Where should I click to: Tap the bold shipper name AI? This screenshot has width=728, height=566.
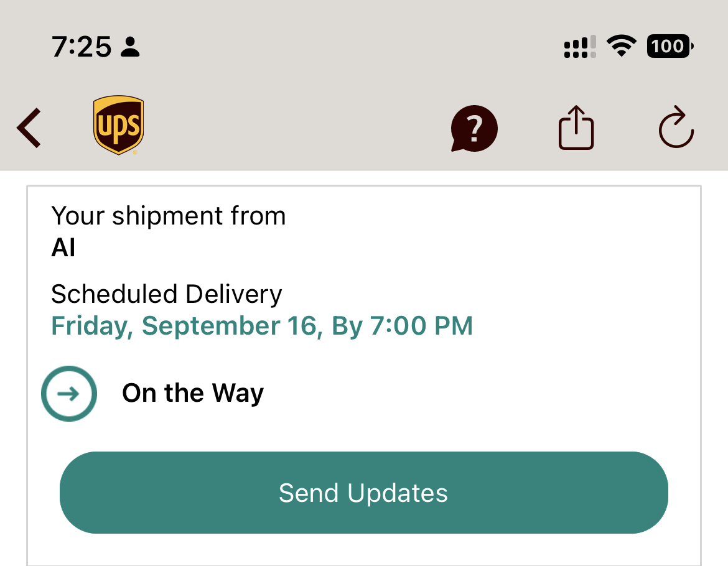(63, 248)
